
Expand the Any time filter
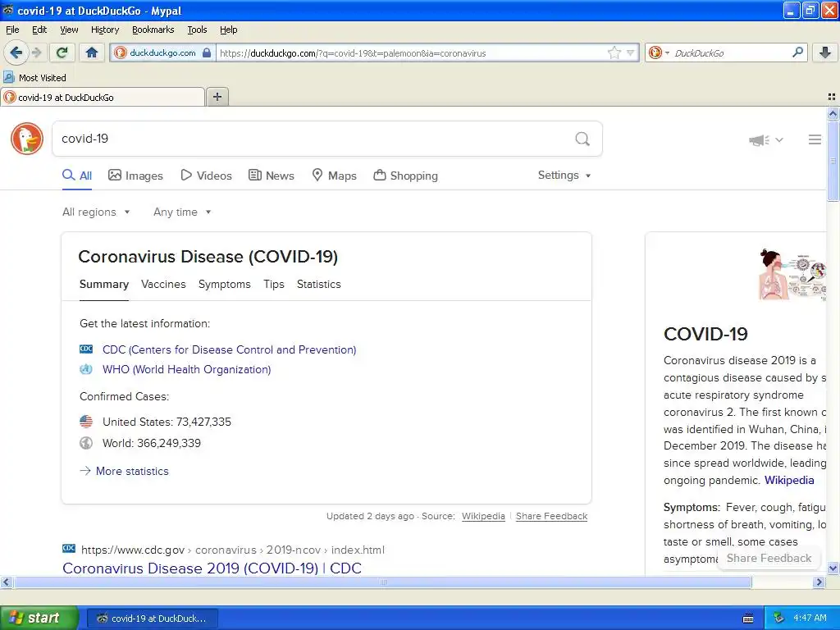point(182,212)
